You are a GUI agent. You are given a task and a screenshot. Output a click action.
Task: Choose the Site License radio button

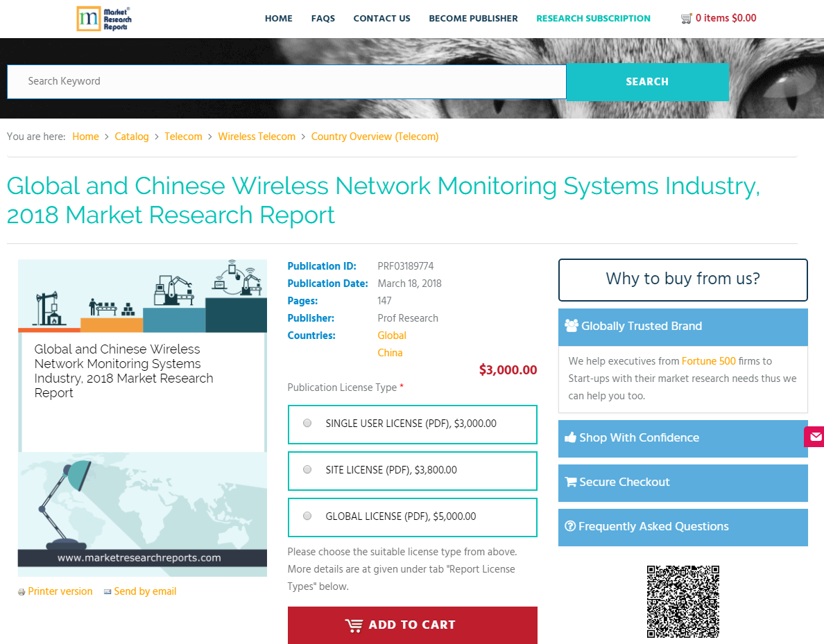coord(307,469)
